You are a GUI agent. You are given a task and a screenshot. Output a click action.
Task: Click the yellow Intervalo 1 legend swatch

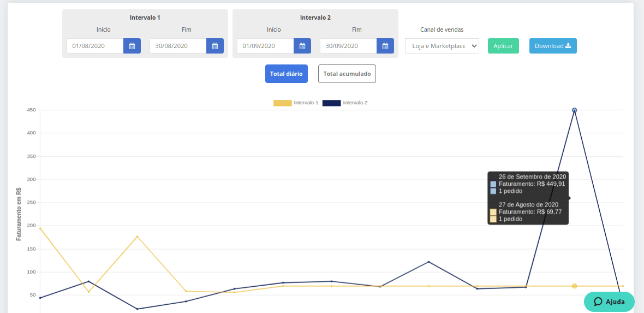(283, 103)
